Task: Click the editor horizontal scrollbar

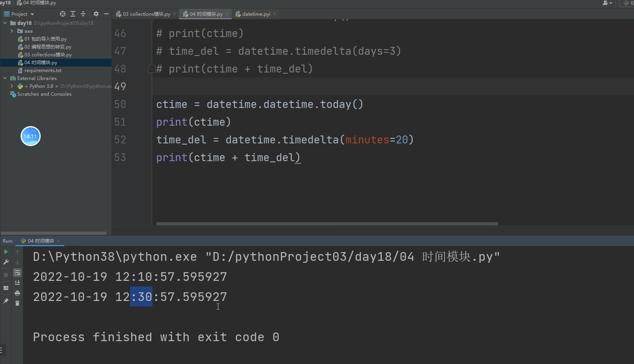Action: point(327,224)
